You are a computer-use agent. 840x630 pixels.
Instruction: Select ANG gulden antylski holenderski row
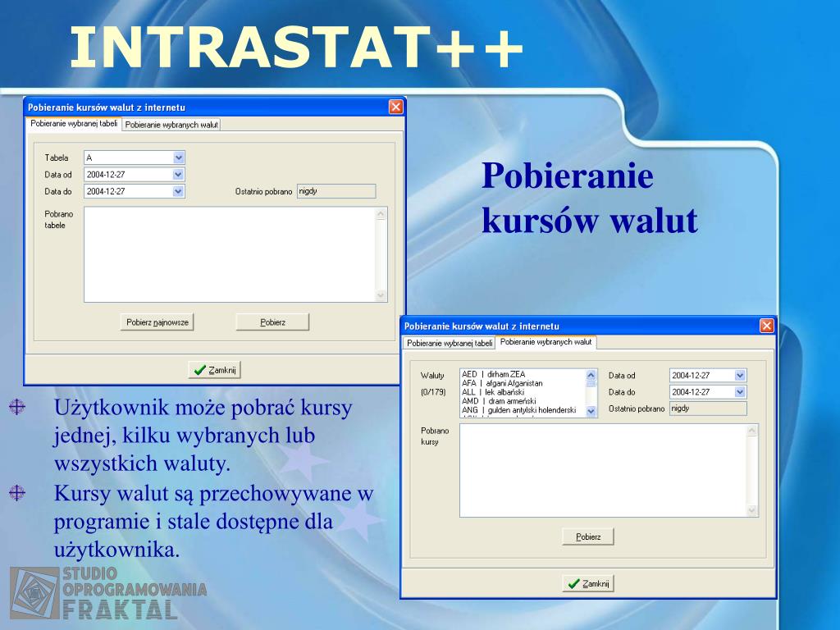tap(523, 410)
